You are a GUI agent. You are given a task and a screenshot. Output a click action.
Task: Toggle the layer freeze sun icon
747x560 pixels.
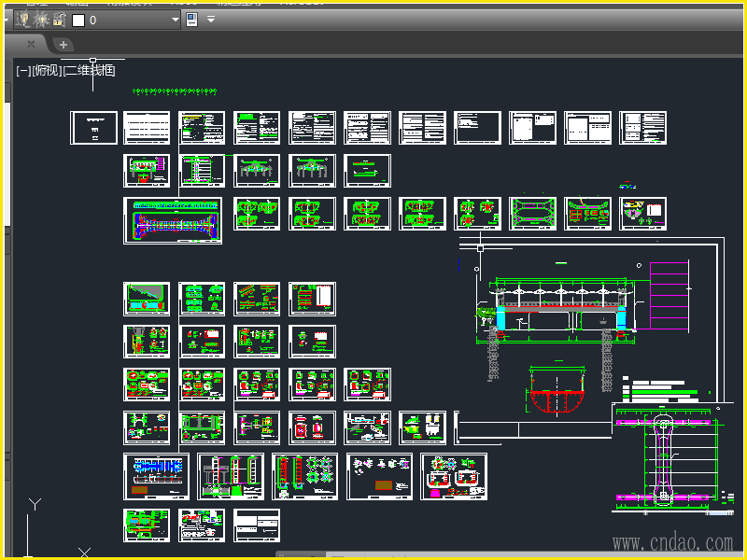coord(40,20)
